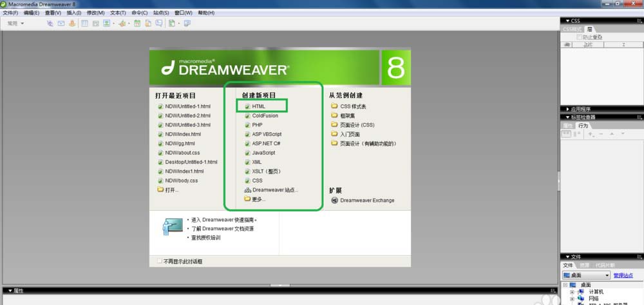This screenshot has width=644, height=305.
Task: Click Dreamweaver Exchange icon under 扩展
Action: 334,201
